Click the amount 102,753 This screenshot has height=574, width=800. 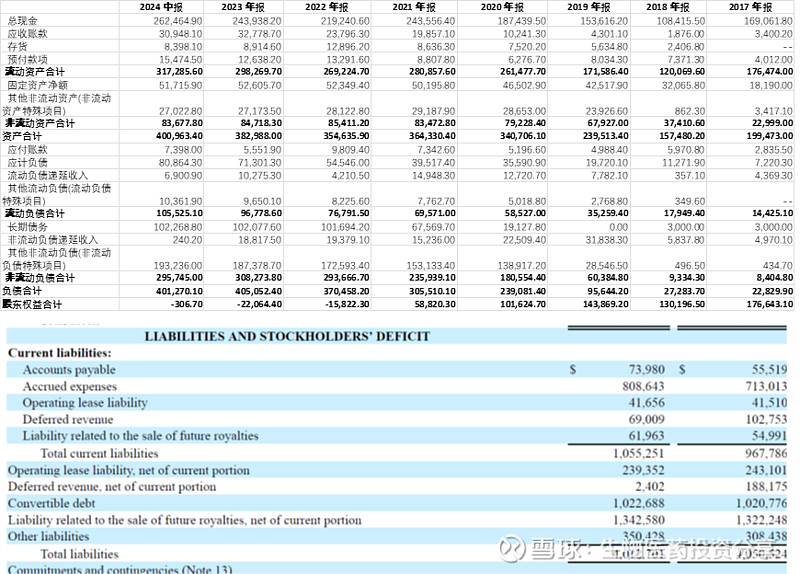click(x=766, y=419)
